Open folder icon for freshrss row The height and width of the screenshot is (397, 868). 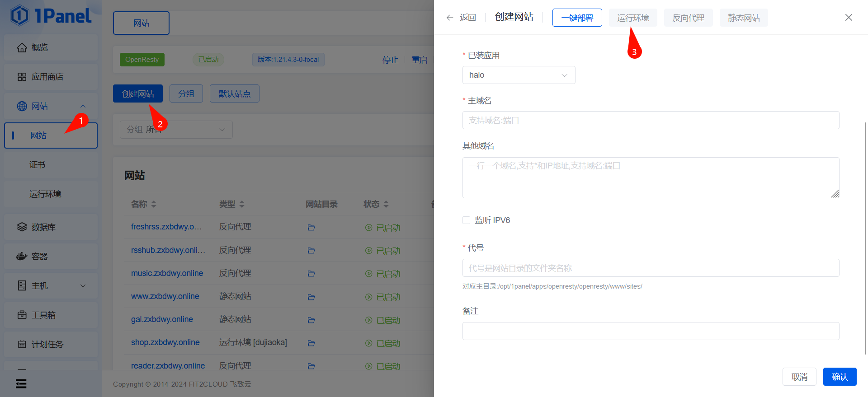[311, 228]
